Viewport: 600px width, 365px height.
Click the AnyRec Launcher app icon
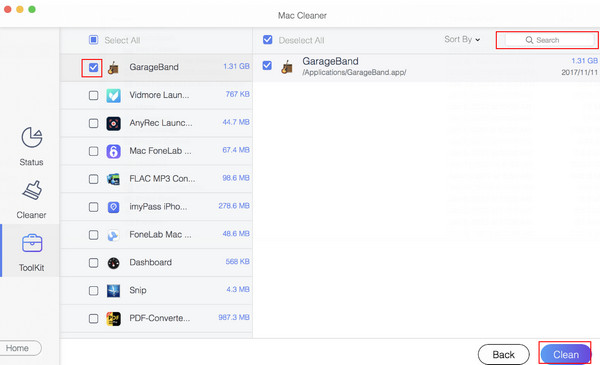113,123
